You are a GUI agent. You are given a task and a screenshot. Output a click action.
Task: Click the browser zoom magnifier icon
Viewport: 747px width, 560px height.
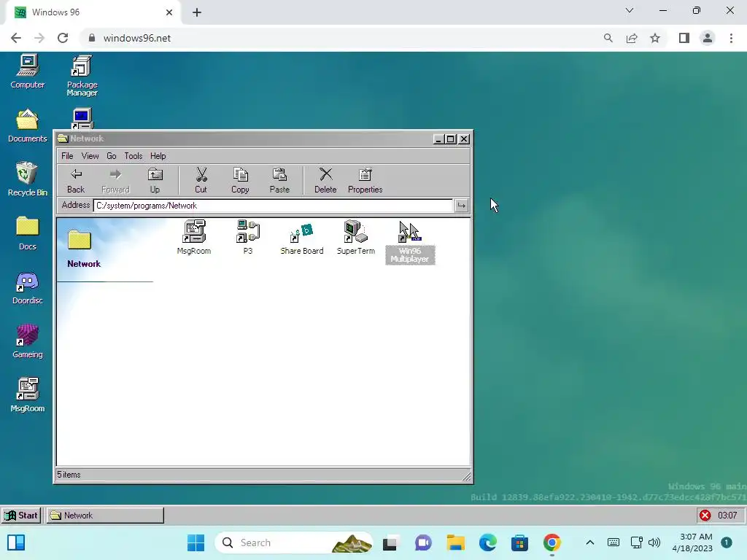[x=608, y=38]
